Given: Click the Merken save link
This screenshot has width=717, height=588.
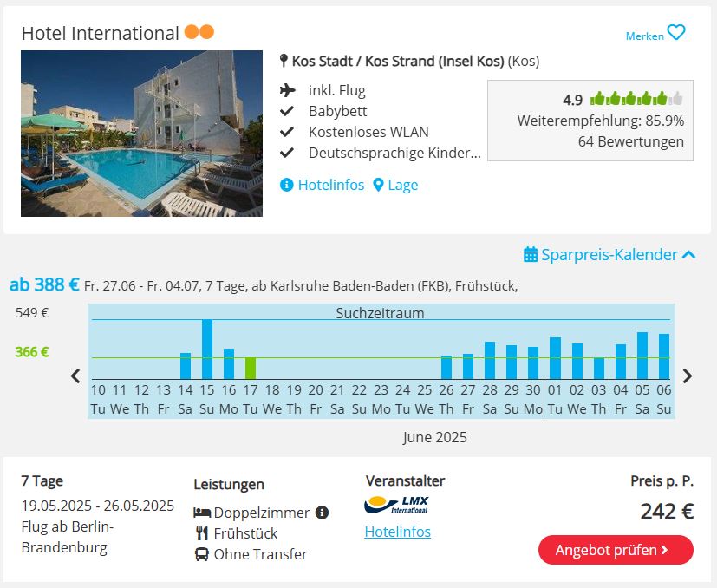Looking at the screenshot, I should coord(645,36).
